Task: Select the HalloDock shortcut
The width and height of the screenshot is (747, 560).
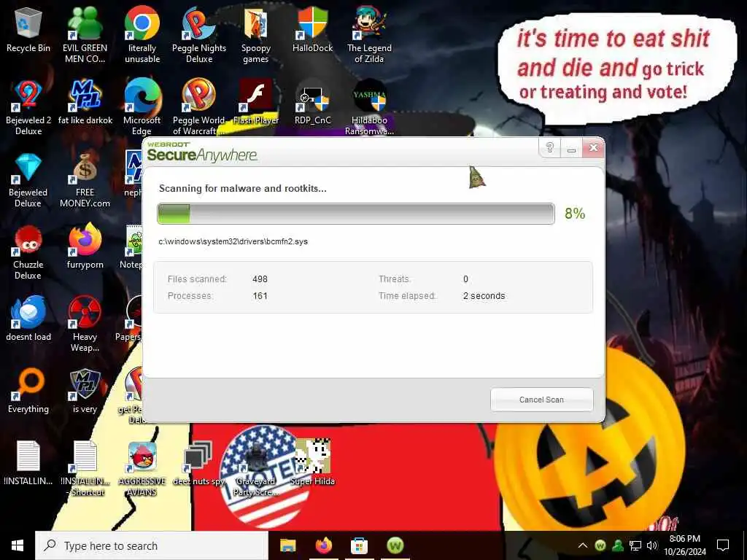Action: click(312, 31)
